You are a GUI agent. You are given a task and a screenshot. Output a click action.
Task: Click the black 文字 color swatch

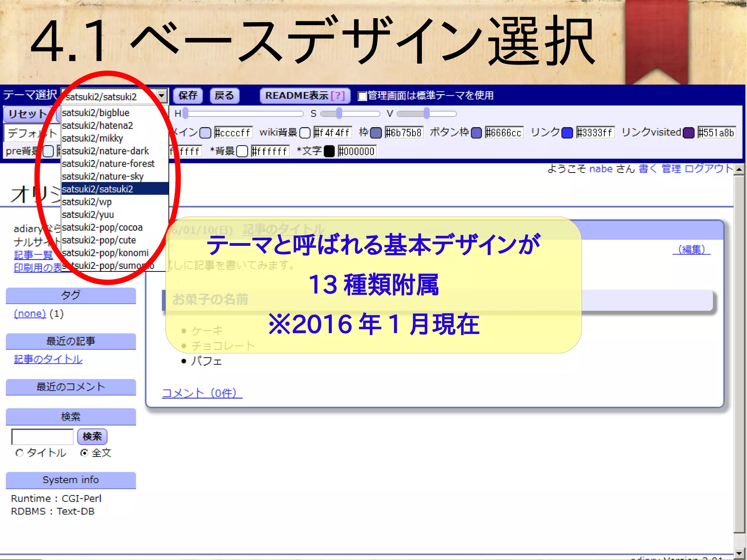click(x=329, y=151)
